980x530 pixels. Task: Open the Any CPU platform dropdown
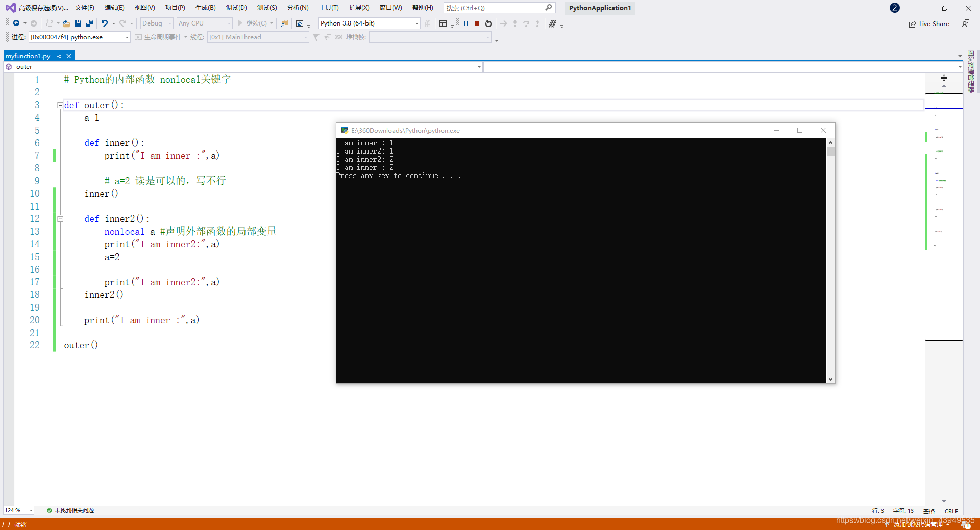pyautogui.click(x=204, y=23)
